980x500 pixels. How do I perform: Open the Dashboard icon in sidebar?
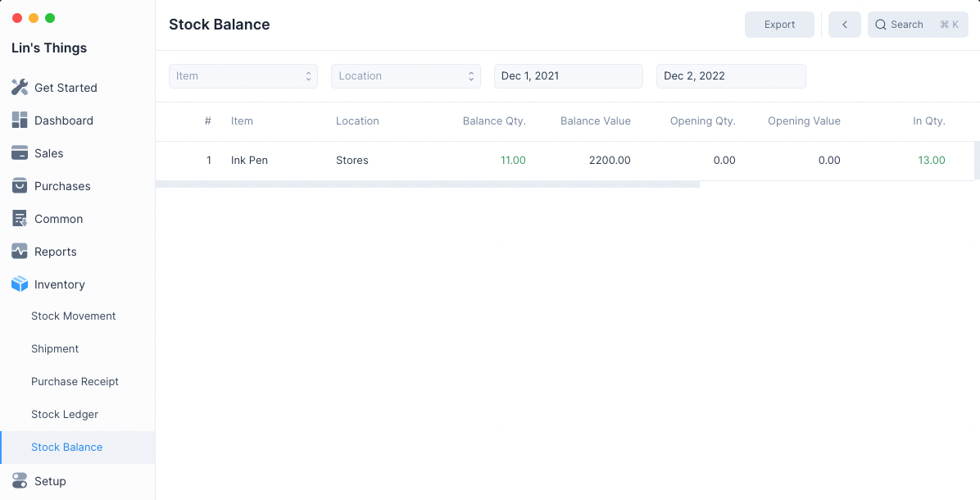[x=20, y=120]
